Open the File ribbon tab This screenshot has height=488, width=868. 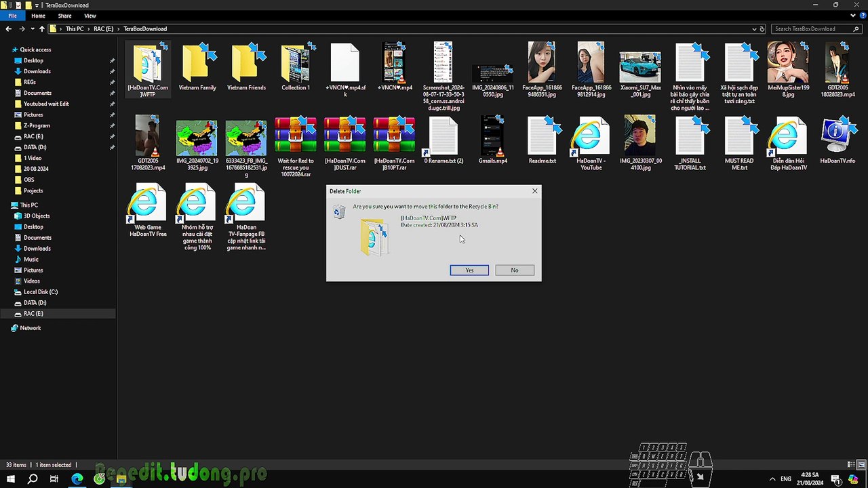click(12, 16)
